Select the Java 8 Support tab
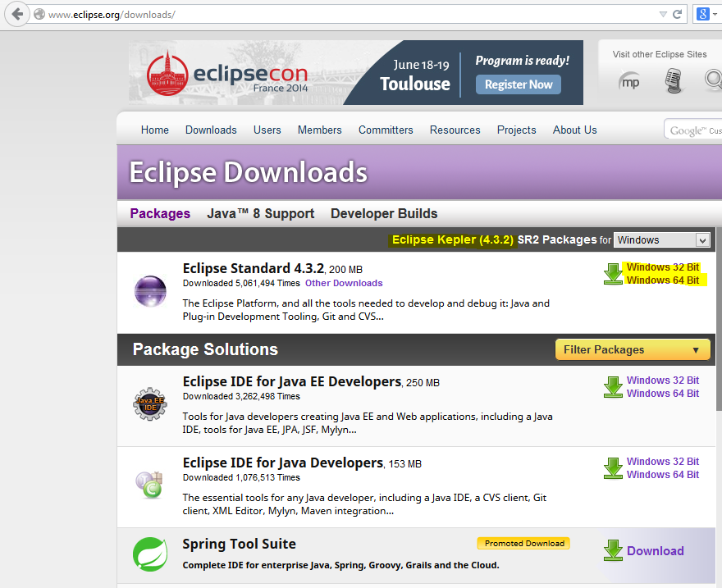Image resolution: width=722 pixels, height=588 pixels. tap(261, 213)
